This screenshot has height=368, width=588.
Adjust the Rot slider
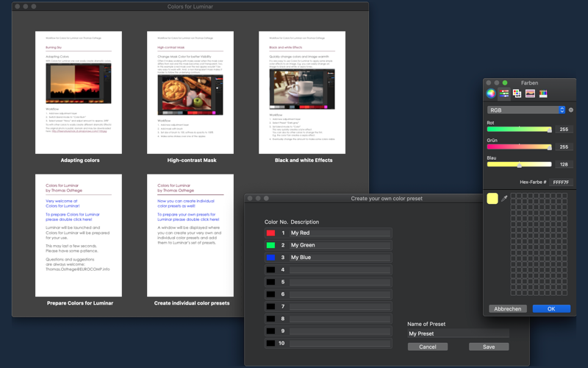(x=520, y=130)
